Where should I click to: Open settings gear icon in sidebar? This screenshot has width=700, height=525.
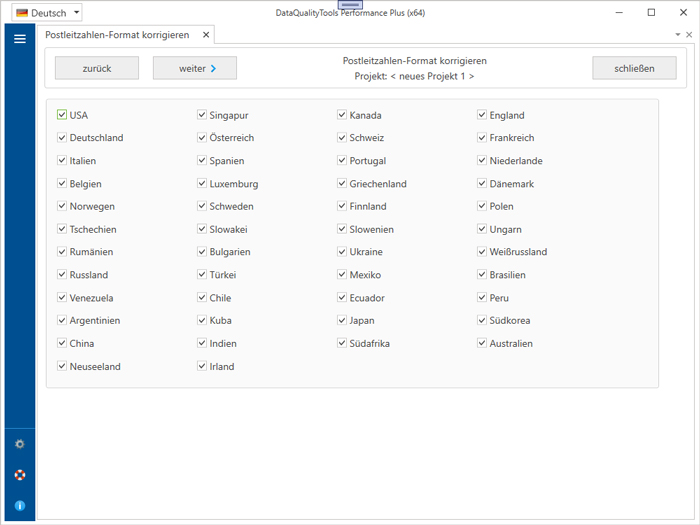coord(19,444)
